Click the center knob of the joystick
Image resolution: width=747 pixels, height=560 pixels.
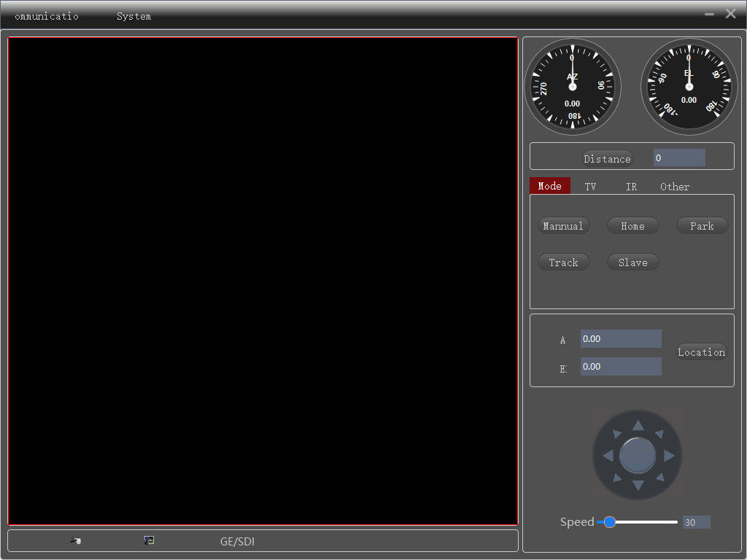(x=638, y=456)
